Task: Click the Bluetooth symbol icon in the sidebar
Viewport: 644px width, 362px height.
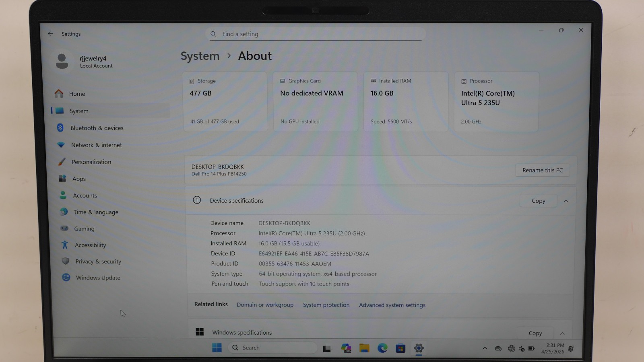Action: coord(60,128)
